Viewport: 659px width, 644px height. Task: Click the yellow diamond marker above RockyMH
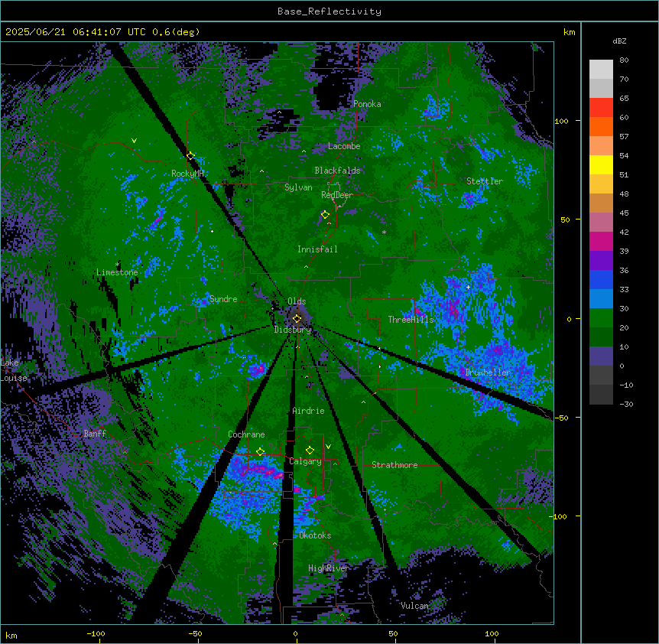pos(190,155)
